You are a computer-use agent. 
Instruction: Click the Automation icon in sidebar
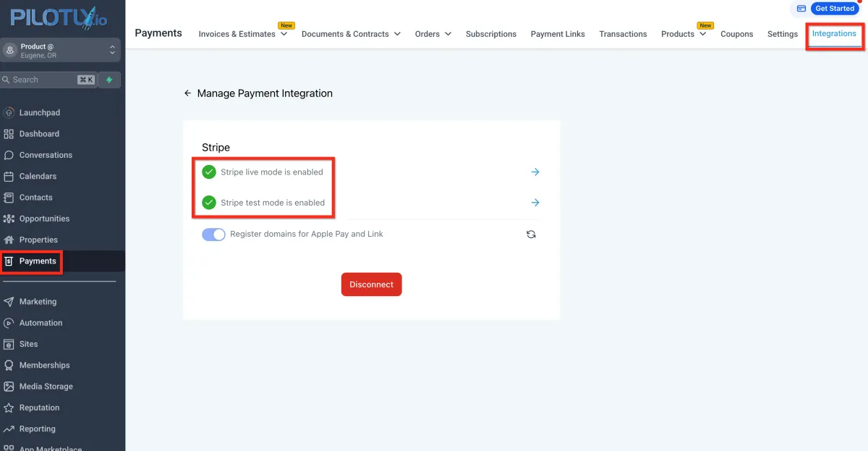coord(9,323)
